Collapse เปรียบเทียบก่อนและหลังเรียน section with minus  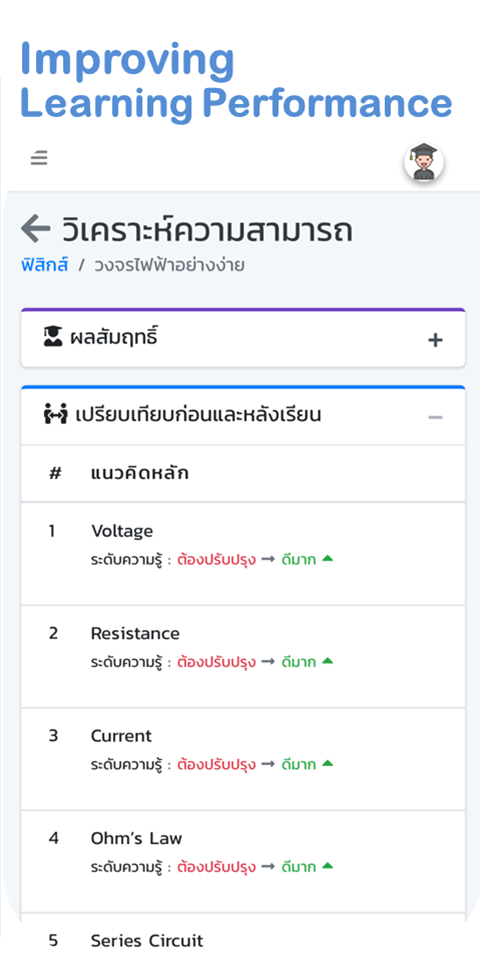tap(435, 417)
